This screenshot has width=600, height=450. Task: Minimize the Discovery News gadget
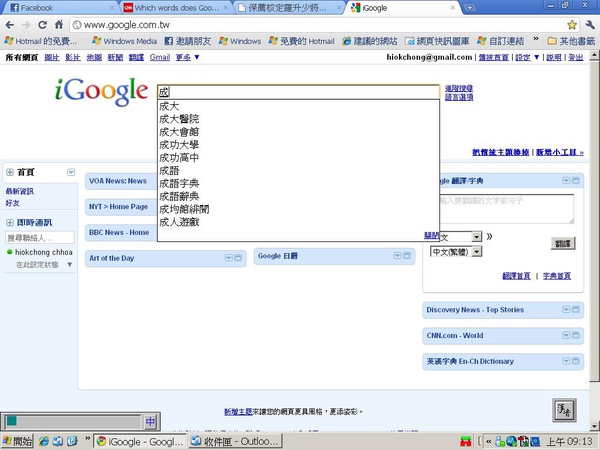coord(576,310)
